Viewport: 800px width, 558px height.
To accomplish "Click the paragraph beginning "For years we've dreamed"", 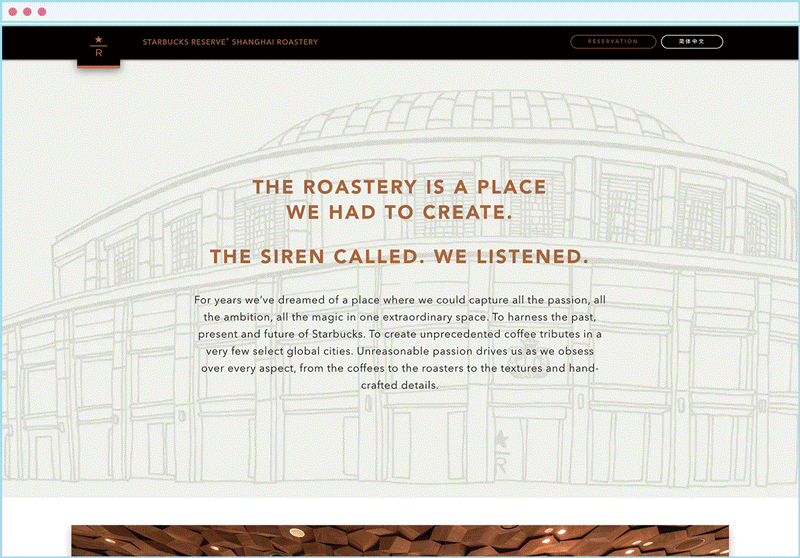I will [x=399, y=342].
